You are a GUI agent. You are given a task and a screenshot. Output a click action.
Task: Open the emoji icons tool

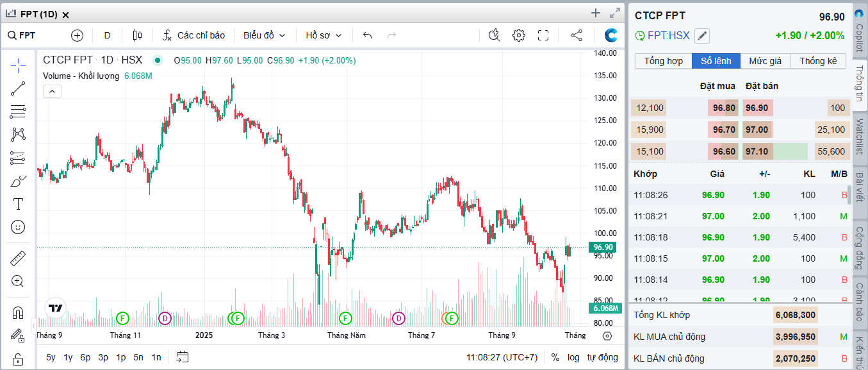(x=18, y=227)
